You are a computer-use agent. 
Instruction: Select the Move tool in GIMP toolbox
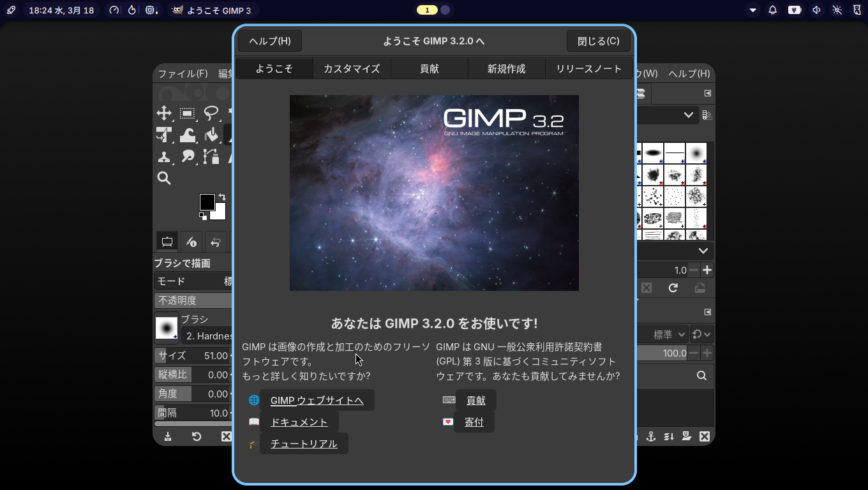click(x=164, y=114)
